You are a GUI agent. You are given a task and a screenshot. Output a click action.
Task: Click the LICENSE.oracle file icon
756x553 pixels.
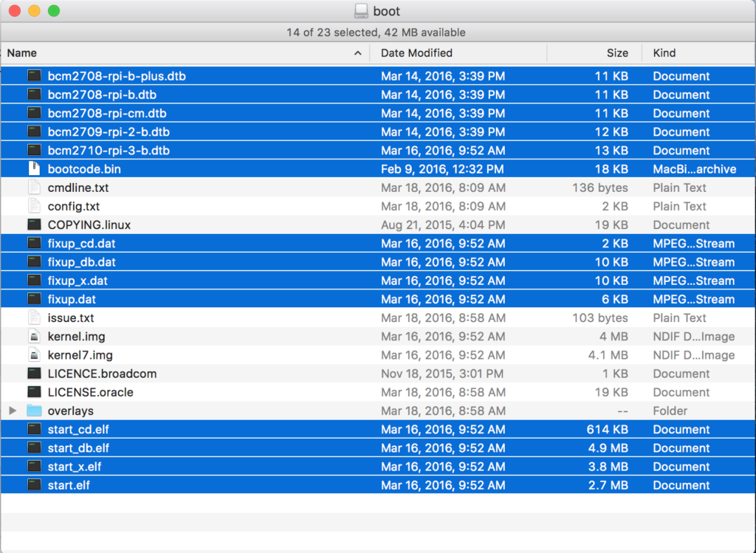coord(34,392)
